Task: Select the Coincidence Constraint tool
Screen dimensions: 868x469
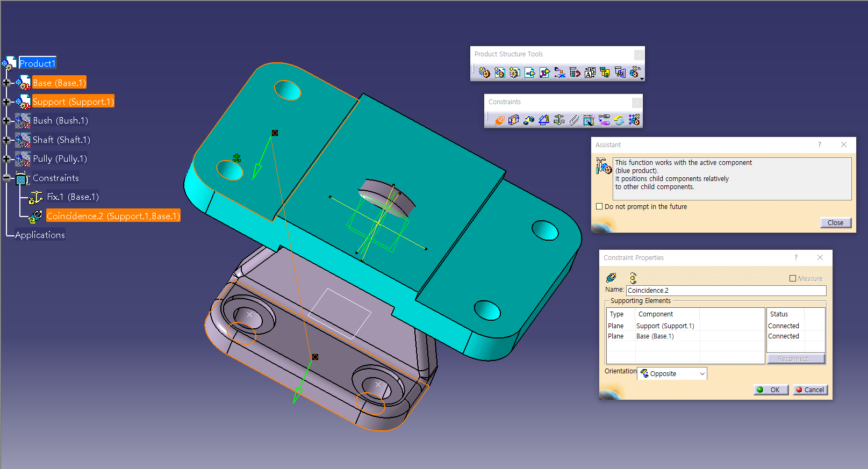Action: [x=499, y=120]
